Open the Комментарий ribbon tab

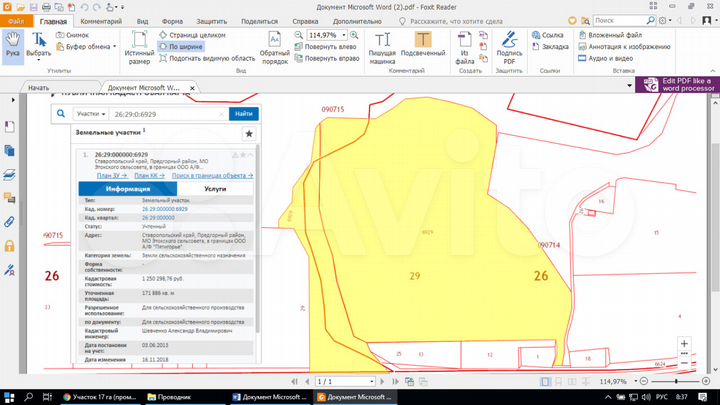point(101,20)
